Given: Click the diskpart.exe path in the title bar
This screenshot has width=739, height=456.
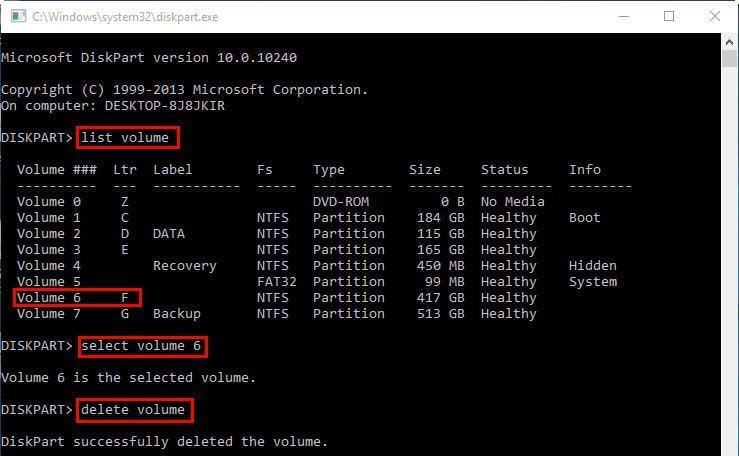Looking at the screenshot, I should (x=125, y=17).
